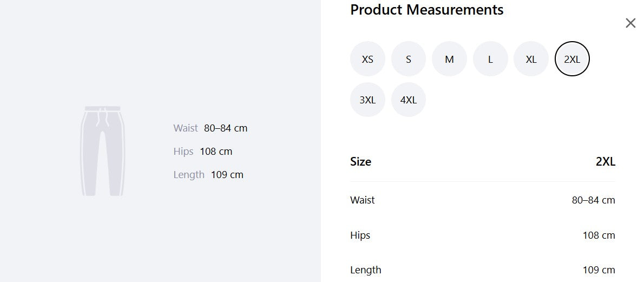Select size S
644x282 pixels.
pos(408,59)
